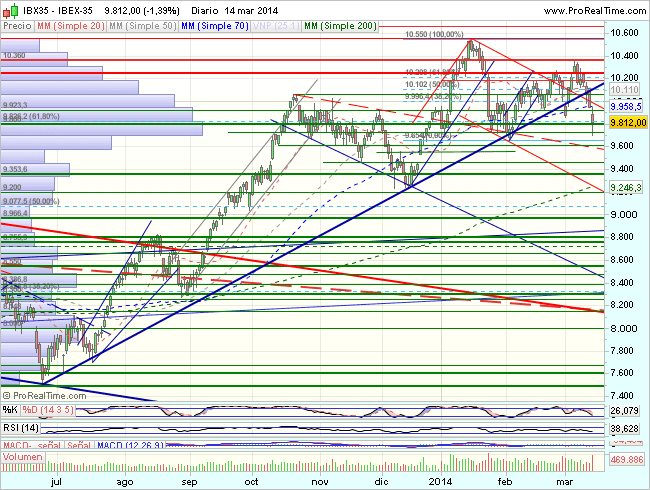The height and width of the screenshot is (490, 650).
Task: Click the nov month axis label
Action: point(320,482)
